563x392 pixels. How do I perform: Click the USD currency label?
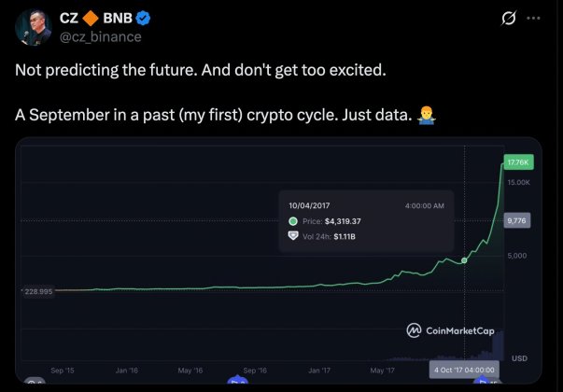[x=520, y=358]
